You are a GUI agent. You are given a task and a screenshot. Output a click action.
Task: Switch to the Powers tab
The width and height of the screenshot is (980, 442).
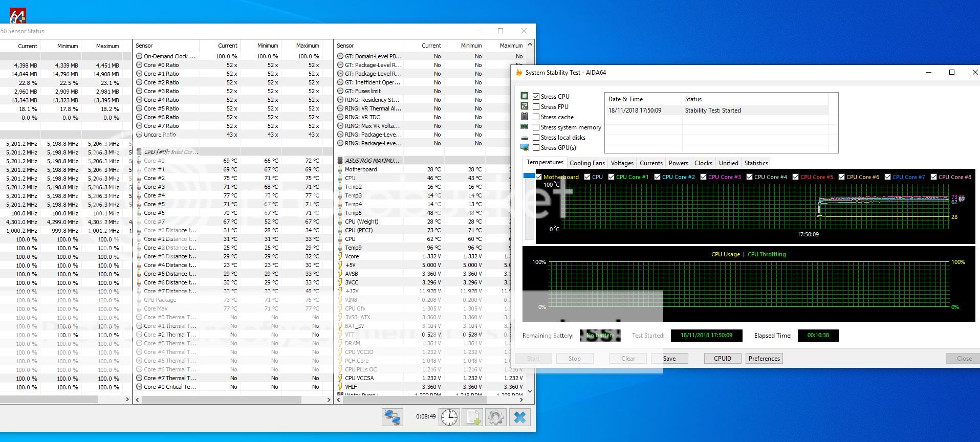pos(678,163)
